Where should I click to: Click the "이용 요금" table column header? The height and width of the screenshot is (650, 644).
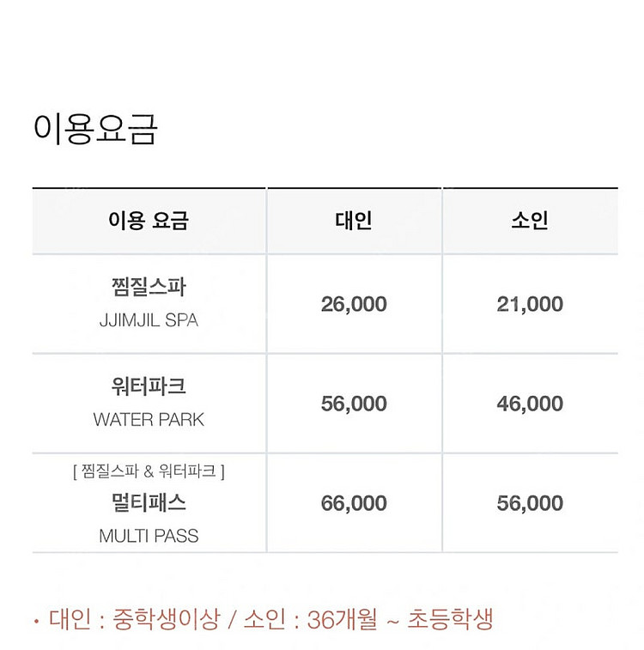[149, 221]
